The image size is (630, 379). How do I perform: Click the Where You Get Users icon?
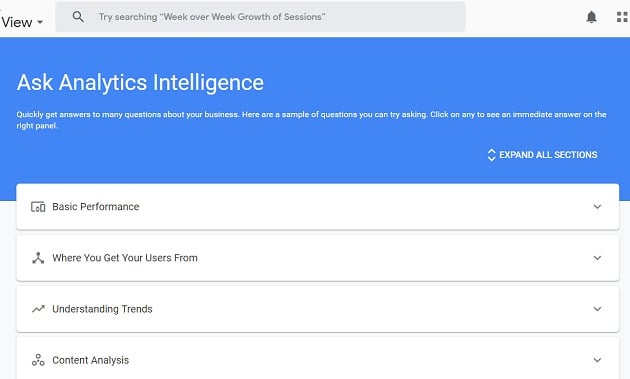click(38, 258)
